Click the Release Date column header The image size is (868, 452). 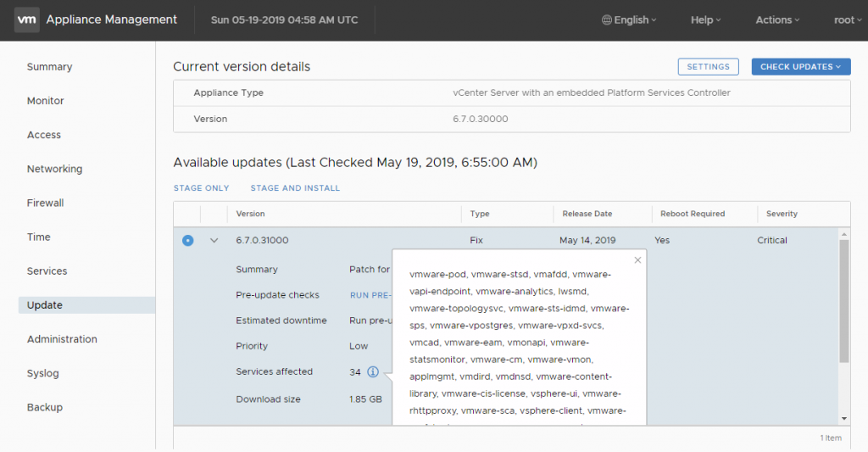pyautogui.click(x=587, y=214)
